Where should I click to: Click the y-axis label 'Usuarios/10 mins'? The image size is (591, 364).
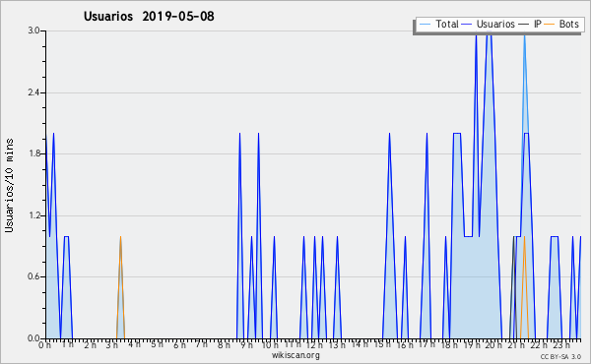point(9,185)
